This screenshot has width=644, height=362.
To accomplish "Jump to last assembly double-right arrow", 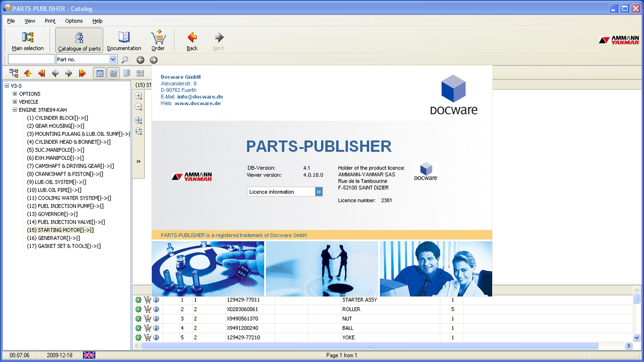I will coord(82,73).
